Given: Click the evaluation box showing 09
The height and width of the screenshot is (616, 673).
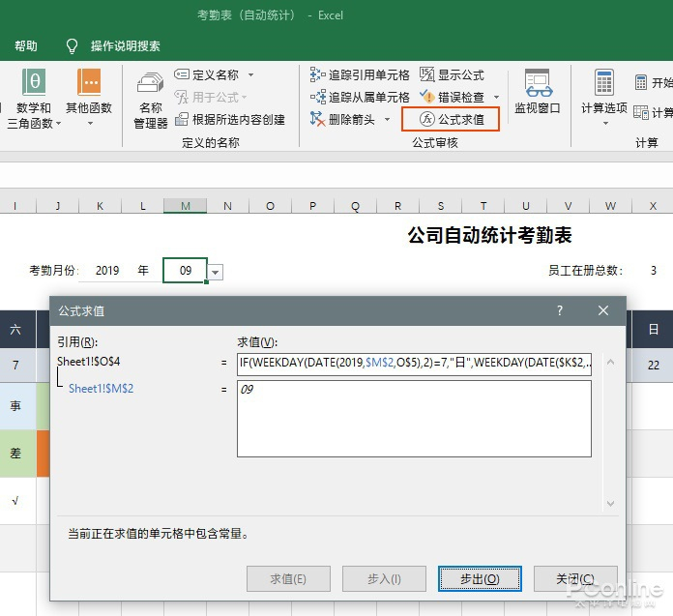Looking at the screenshot, I should point(414,419).
